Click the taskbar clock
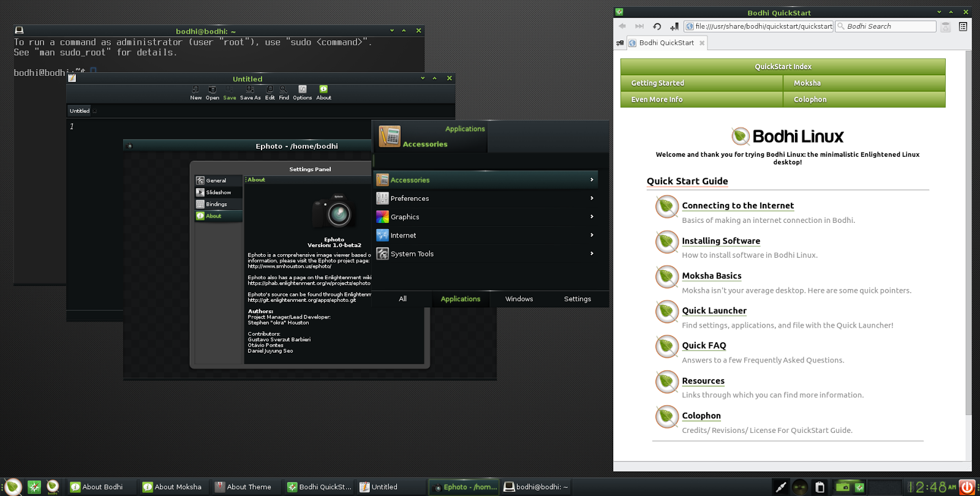The width and height of the screenshot is (980, 496). tap(932, 487)
